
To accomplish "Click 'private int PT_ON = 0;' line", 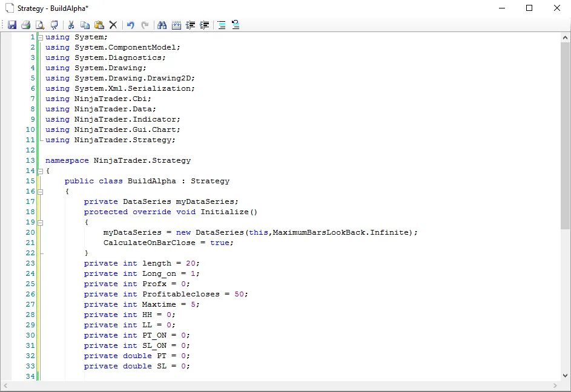I will (137, 335).
